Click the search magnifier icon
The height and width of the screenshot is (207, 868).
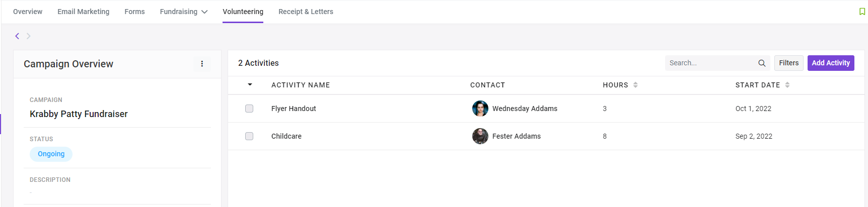[762, 63]
